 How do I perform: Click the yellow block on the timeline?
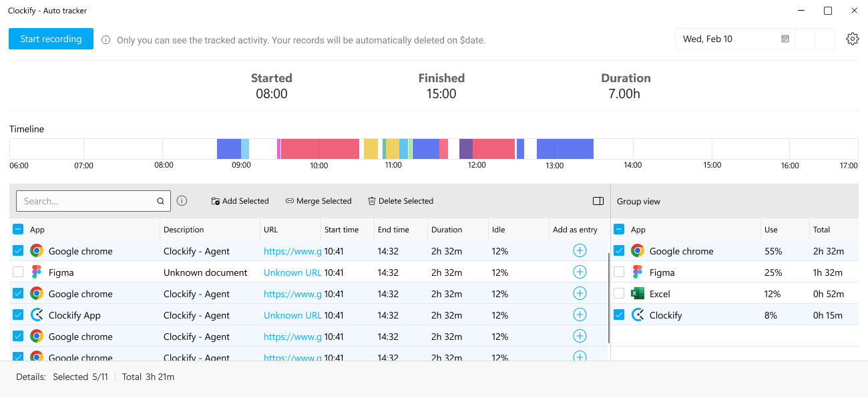[371, 149]
